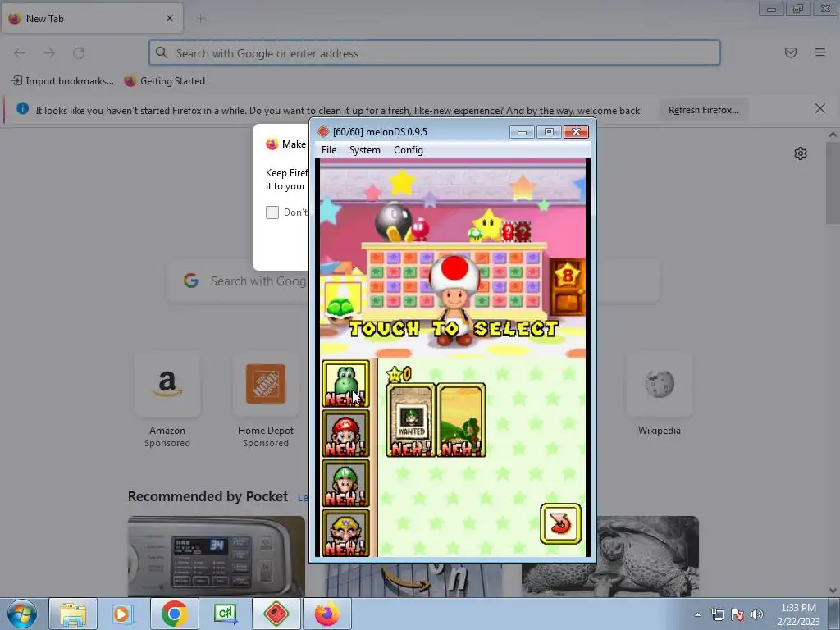Switch to Firefox in the taskbar

(326, 614)
